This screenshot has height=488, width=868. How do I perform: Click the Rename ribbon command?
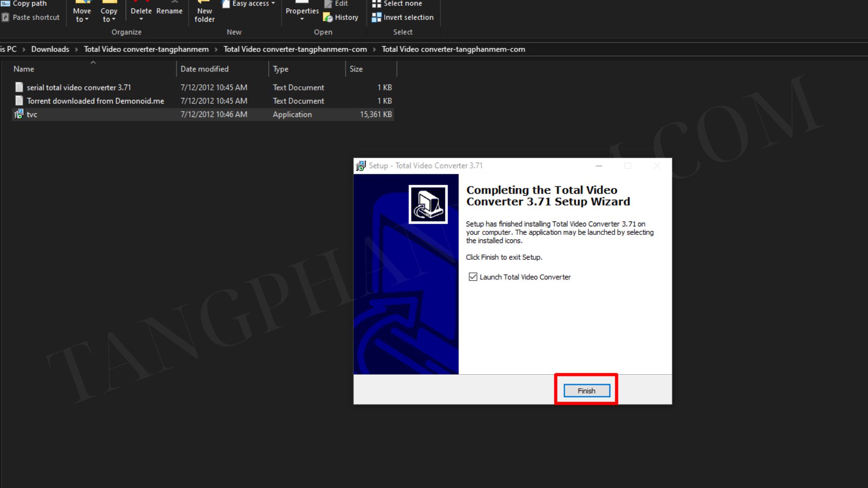tap(170, 11)
